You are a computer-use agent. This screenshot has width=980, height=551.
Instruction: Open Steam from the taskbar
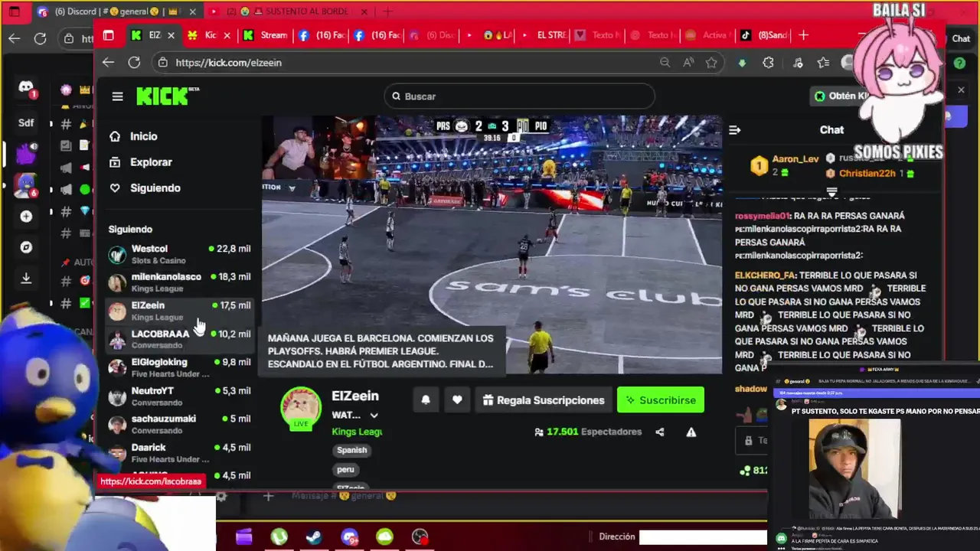click(x=314, y=537)
